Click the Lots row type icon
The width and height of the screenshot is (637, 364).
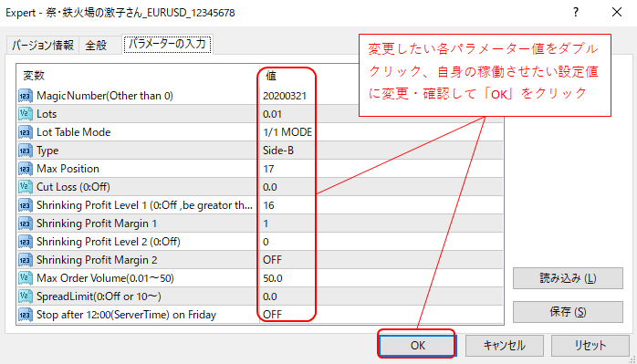point(26,114)
